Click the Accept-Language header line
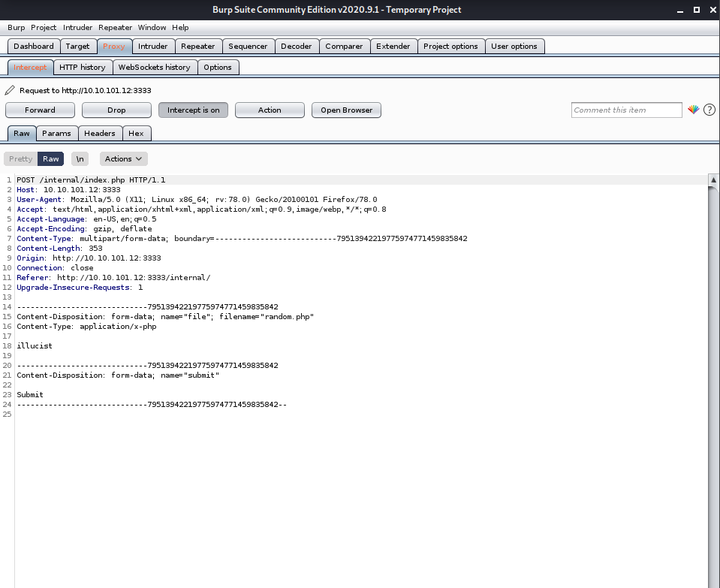Viewport: 720px width, 588px height. (x=86, y=219)
